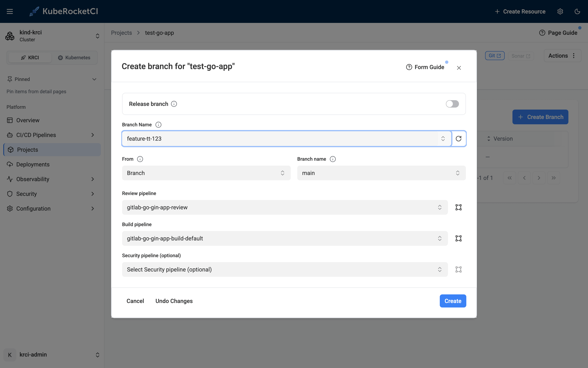The image size is (588, 368).
Task: Open the Page Guide
Action: [558, 33]
